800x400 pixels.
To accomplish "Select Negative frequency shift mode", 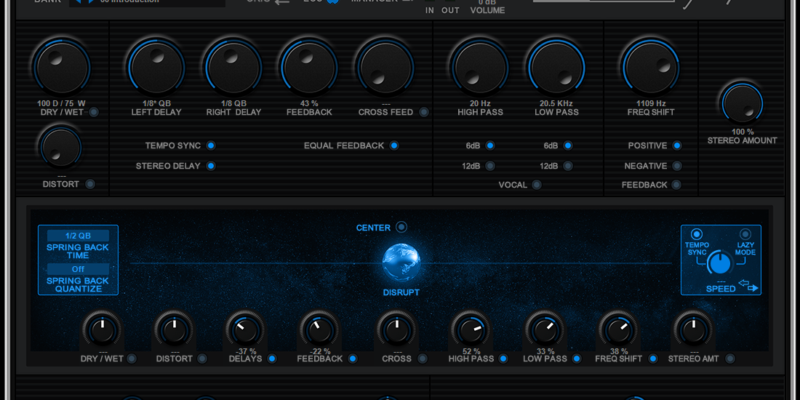I will 677,166.
